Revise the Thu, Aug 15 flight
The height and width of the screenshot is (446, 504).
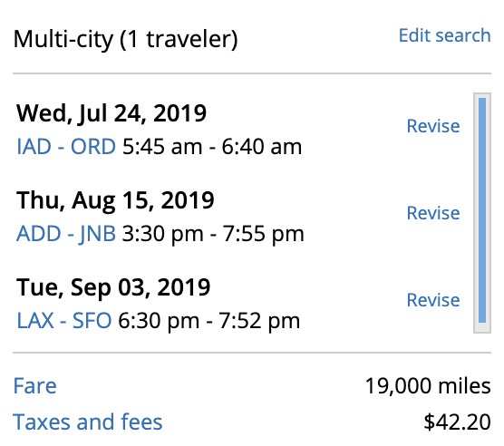click(x=433, y=213)
